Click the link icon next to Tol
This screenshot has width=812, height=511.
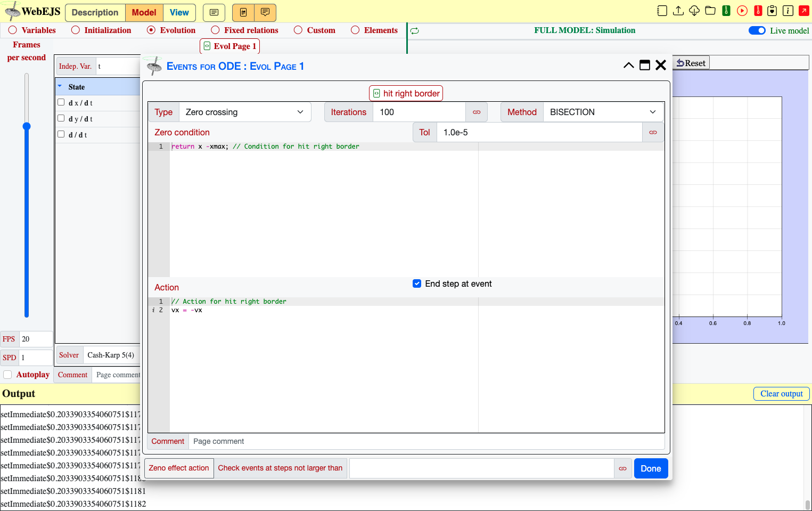[x=653, y=133]
